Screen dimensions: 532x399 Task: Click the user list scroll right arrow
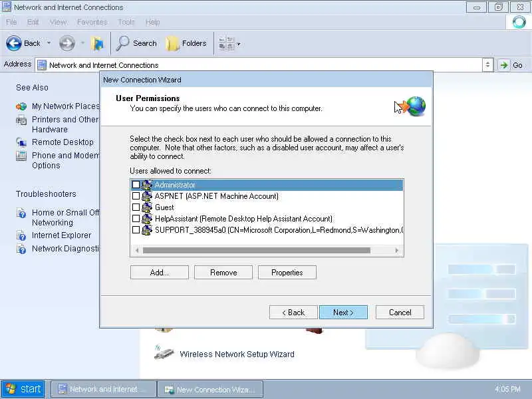pos(396,251)
